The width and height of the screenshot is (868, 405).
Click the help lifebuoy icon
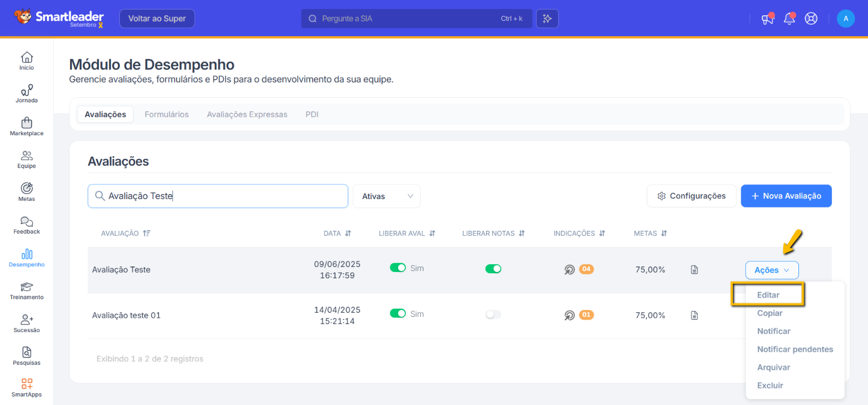click(811, 19)
